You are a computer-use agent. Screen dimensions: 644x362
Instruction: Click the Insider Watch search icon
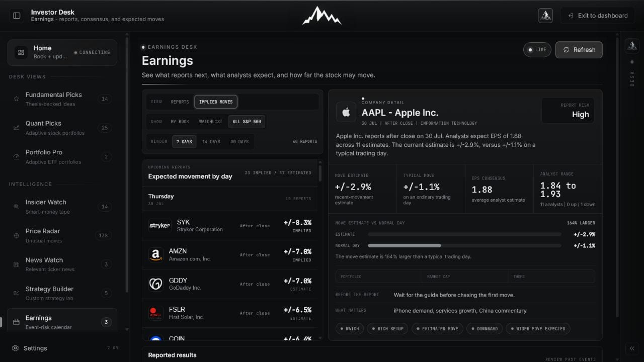click(16, 207)
